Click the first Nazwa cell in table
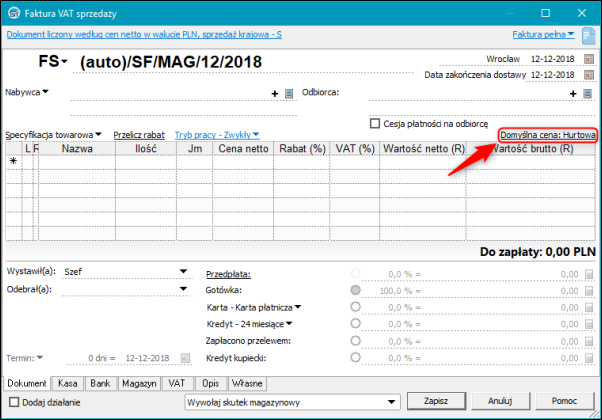Image resolution: width=602 pixels, height=420 pixels. [77, 162]
